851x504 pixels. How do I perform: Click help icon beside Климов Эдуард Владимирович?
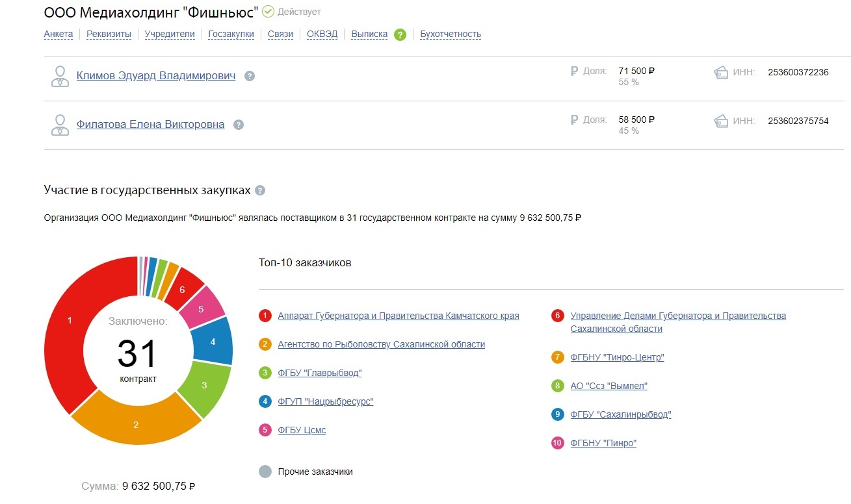(x=250, y=76)
